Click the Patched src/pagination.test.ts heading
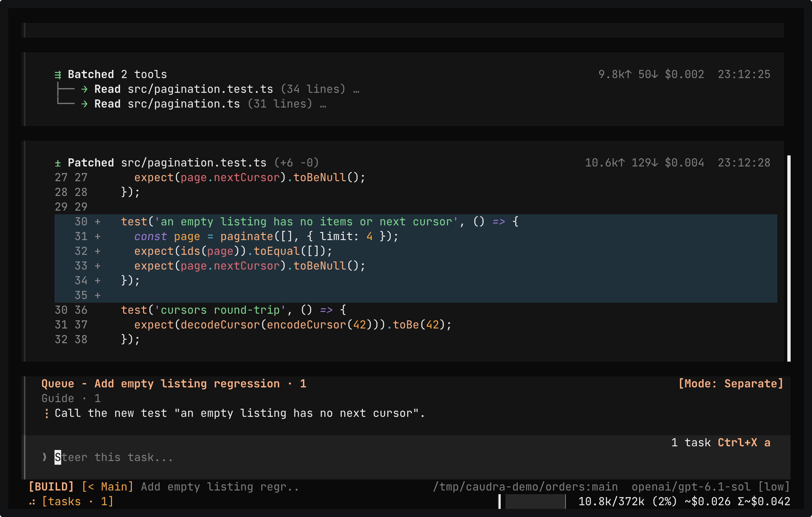812x517 pixels. tap(167, 163)
